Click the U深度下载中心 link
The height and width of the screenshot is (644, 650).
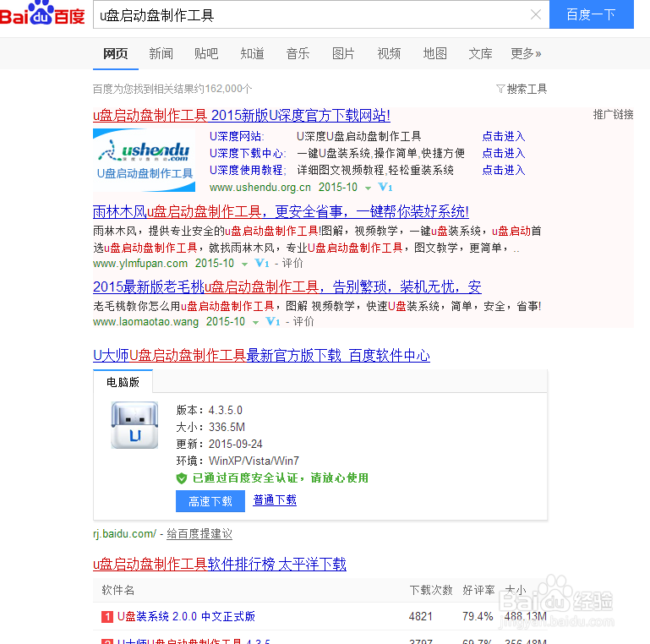248,153
